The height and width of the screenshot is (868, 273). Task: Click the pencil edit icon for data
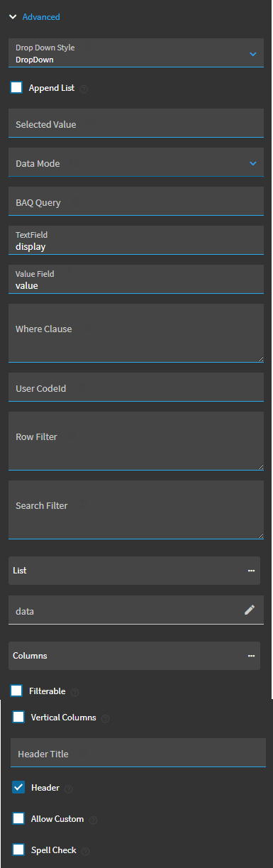click(x=250, y=610)
